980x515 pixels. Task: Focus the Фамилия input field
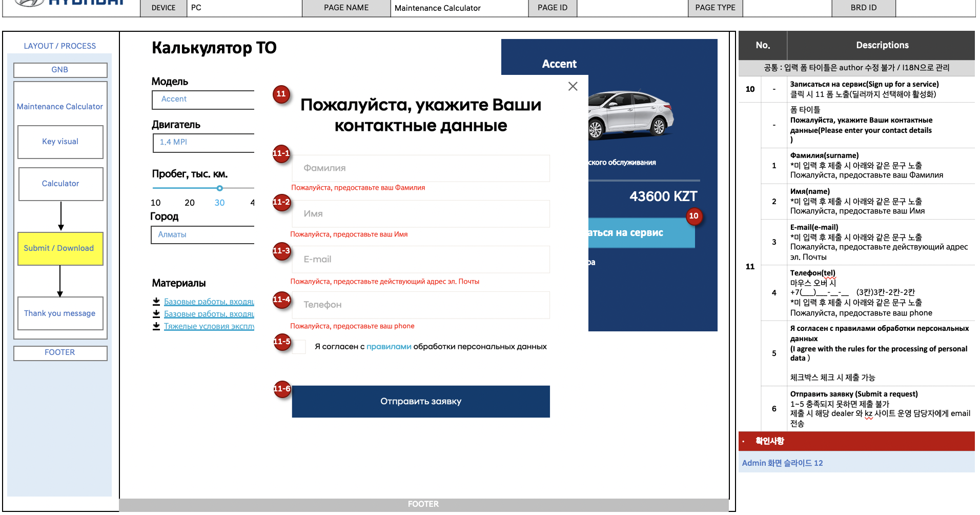[420, 168]
